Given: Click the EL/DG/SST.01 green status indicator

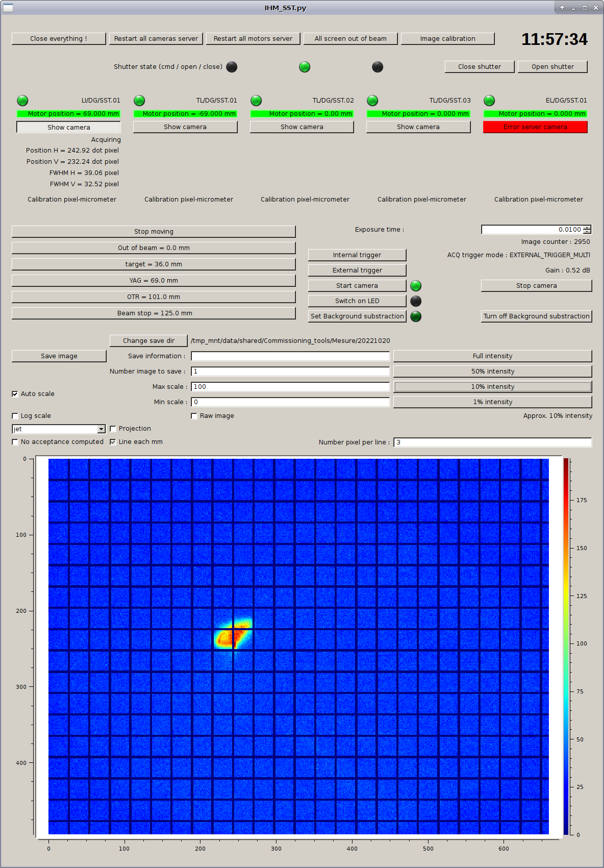Looking at the screenshot, I should point(489,101).
